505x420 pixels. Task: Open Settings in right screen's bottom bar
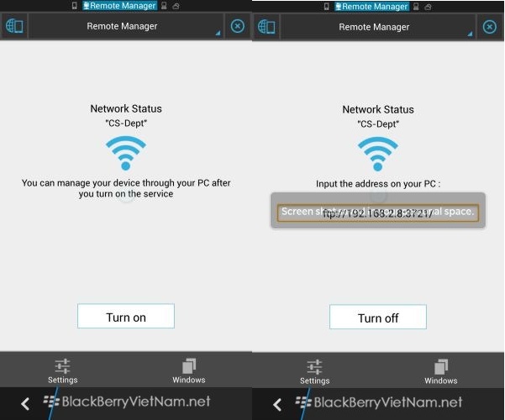314,372
